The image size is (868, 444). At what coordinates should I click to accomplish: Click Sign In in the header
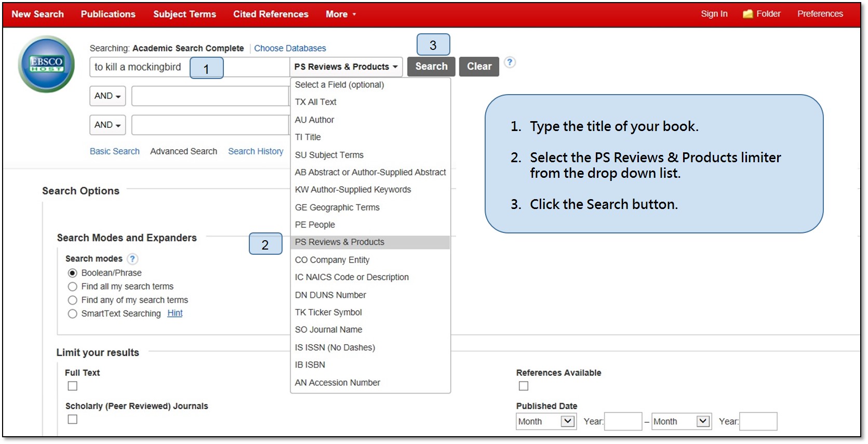(714, 14)
